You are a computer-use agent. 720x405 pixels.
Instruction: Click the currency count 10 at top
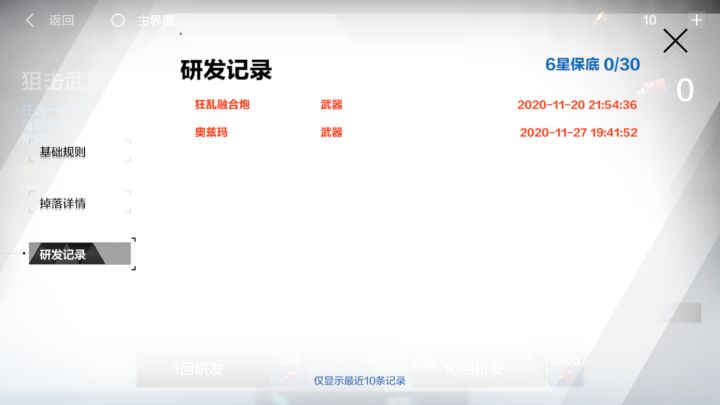point(649,20)
